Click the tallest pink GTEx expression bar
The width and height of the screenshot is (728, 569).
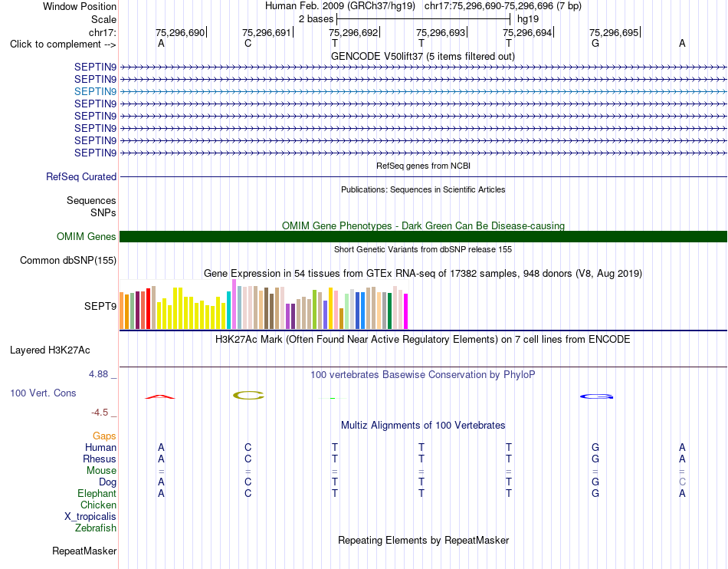(234, 304)
